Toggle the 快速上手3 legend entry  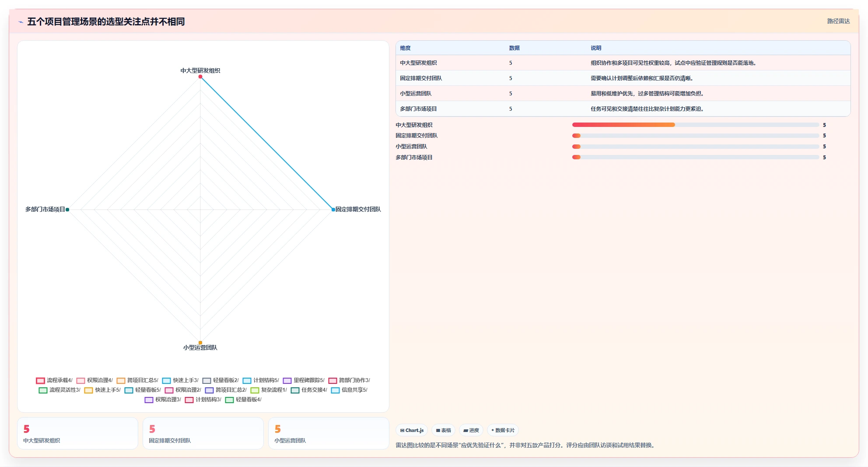pos(180,380)
